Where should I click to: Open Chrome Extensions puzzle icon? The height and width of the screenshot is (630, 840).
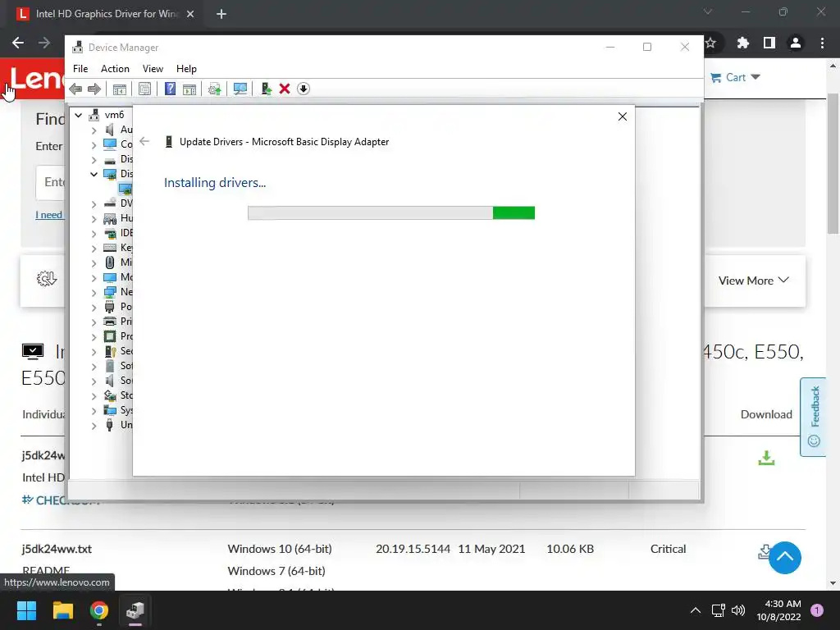pos(743,43)
